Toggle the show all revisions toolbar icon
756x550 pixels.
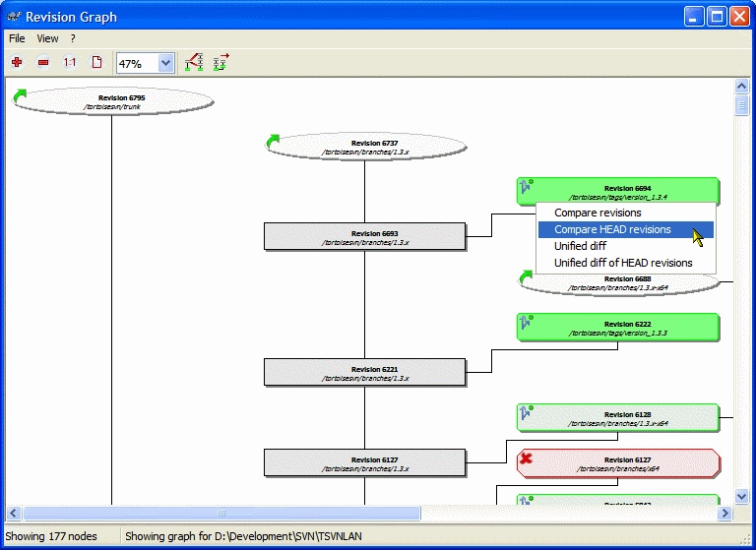(x=194, y=63)
